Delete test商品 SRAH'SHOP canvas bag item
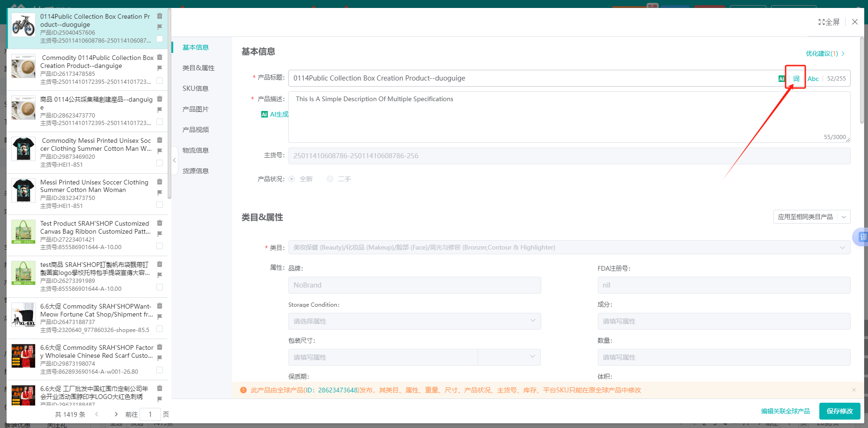 pos(160,264)
